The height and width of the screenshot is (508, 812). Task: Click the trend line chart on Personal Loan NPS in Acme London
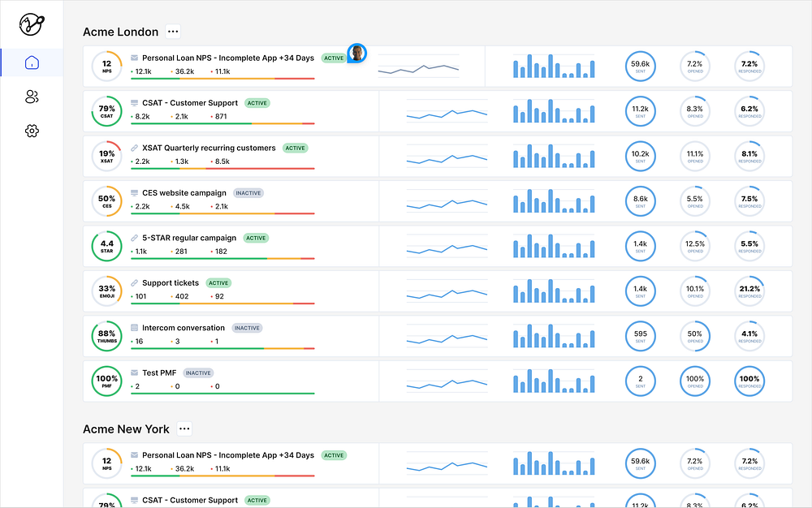coord(418,67)
